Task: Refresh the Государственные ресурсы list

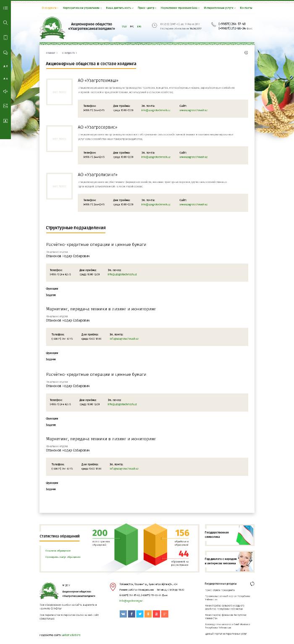Action: click(252, 584)
